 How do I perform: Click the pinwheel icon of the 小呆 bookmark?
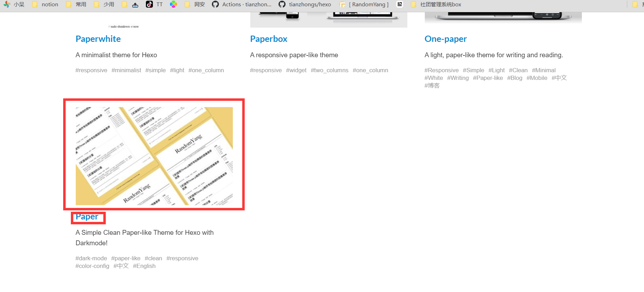[7, 4]
